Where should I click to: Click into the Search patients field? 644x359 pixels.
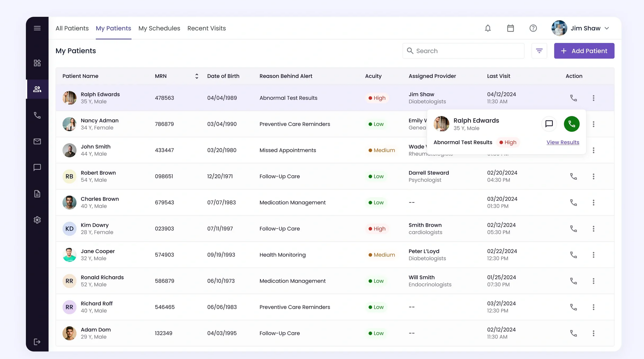tap(466, 51)
